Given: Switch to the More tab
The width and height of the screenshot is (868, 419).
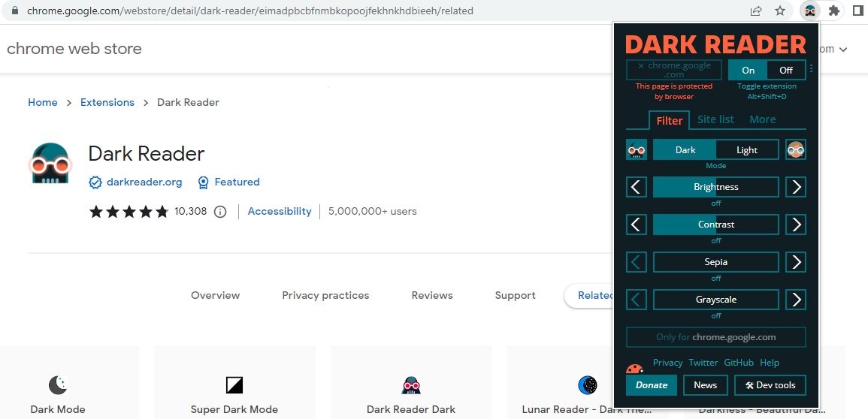Looking at the screenshot, I should click(x=762, y=119).
